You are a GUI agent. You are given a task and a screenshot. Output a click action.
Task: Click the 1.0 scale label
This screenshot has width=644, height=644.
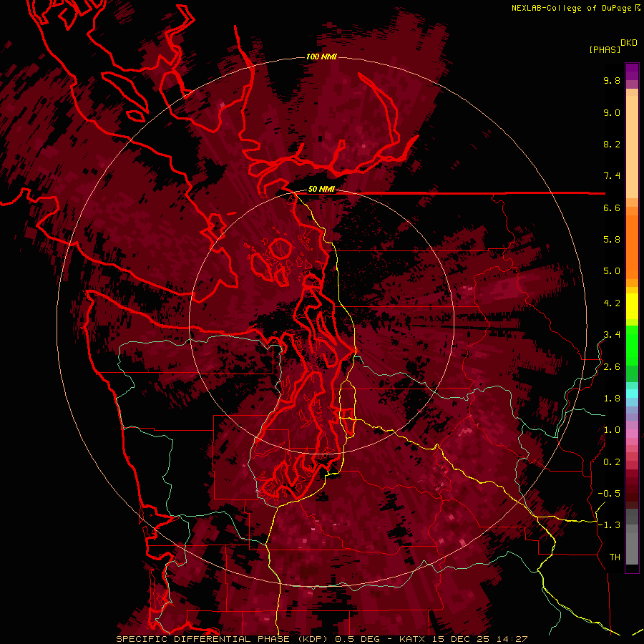[x=612, y=430]
